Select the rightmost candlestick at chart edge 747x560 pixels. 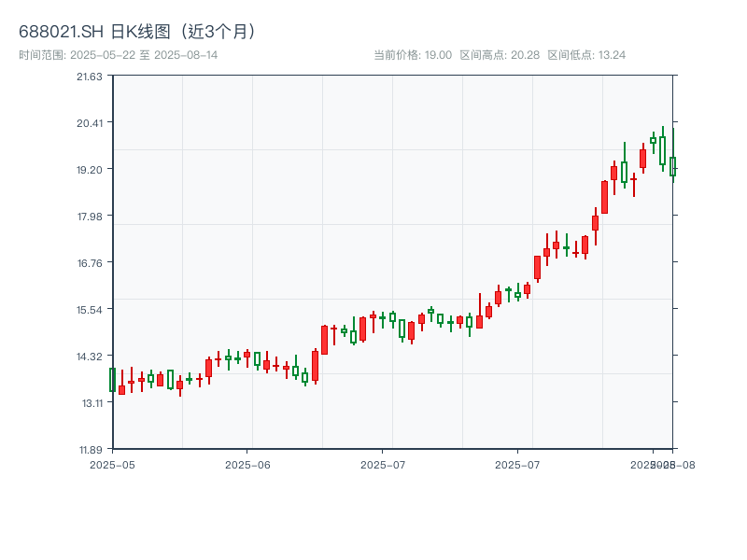tap(672, 166)
